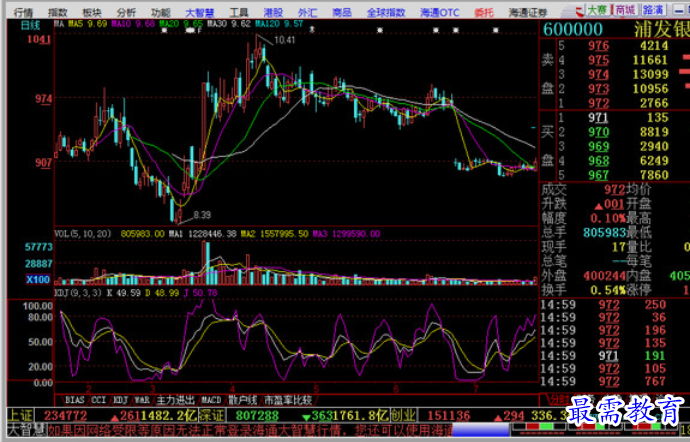Open the 海通OTC menu
690x442 pixels.
440,12
